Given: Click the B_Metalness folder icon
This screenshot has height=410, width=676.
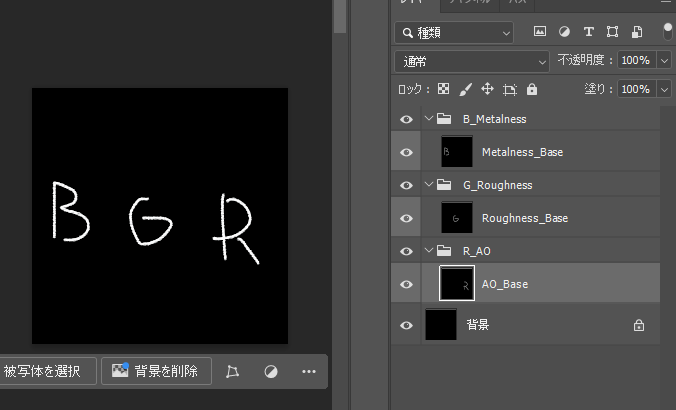Looking at the screenshot, I should [x=444, y=119].
